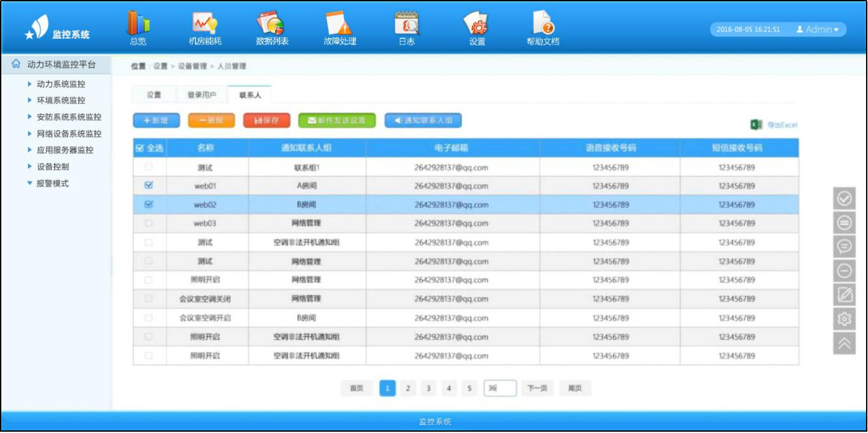
Task: Open the 帮助文档 help documentation
Action: pos(543,26)
